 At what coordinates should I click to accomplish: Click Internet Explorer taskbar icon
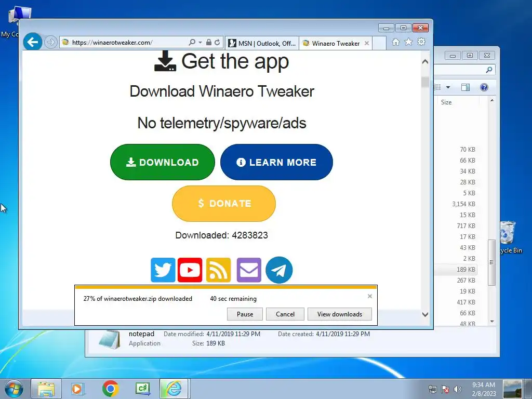pyautogui.click(x=174, y=389)
